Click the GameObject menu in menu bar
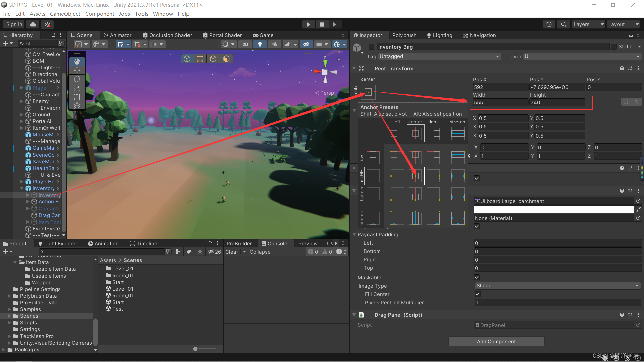 click(x=65, y=14)
